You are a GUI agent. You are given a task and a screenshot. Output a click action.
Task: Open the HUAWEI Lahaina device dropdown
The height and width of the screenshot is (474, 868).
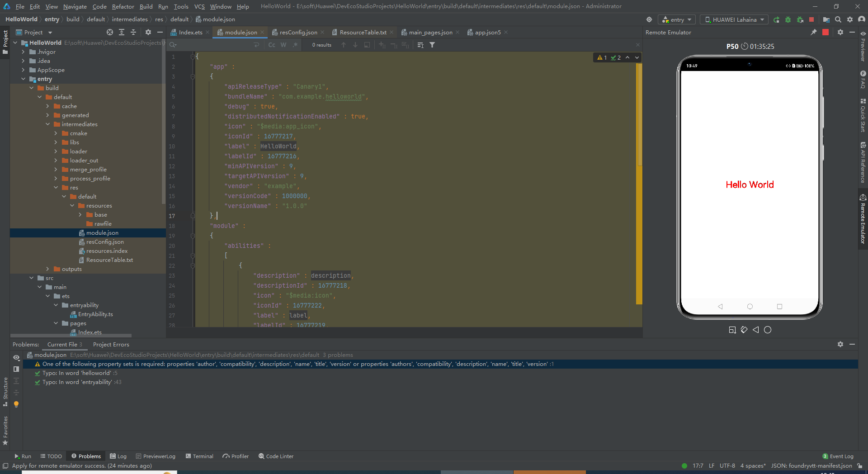click(x=734, y=19)
